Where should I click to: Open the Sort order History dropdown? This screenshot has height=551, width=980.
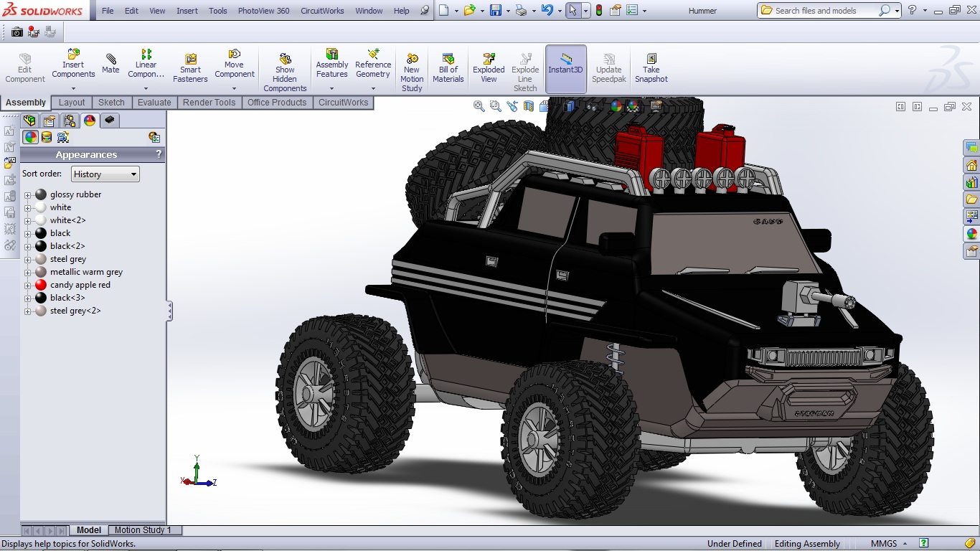[105, 174]
